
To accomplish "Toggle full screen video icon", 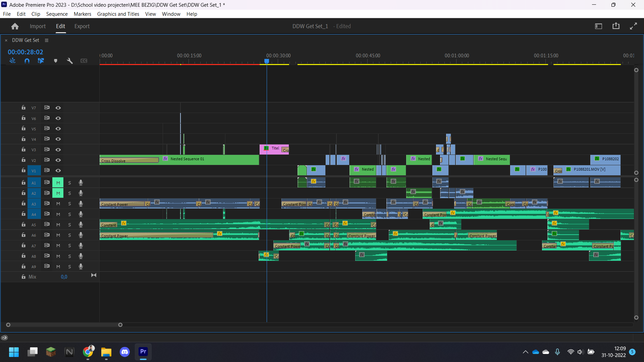I will point(633,26).
